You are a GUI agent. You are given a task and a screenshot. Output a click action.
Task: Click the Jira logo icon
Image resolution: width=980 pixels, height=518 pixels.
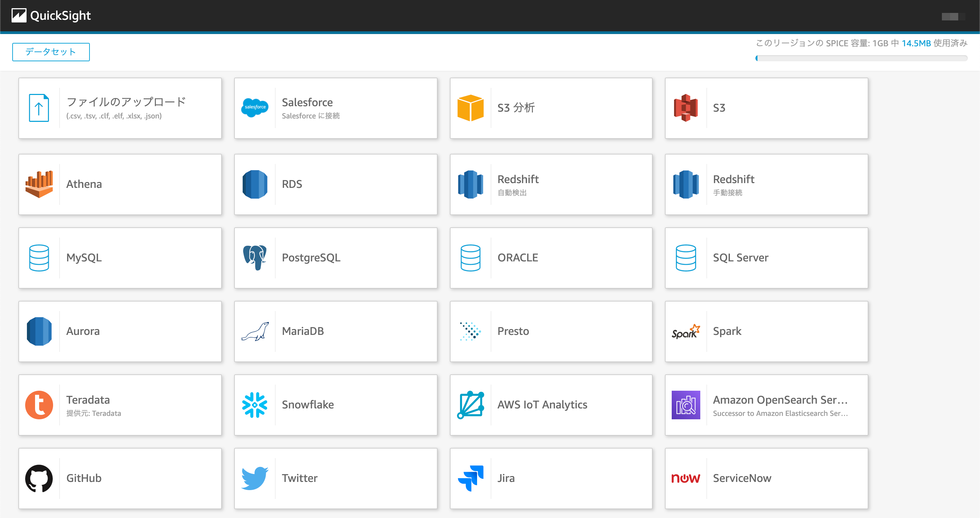click(x=471, y=478)
